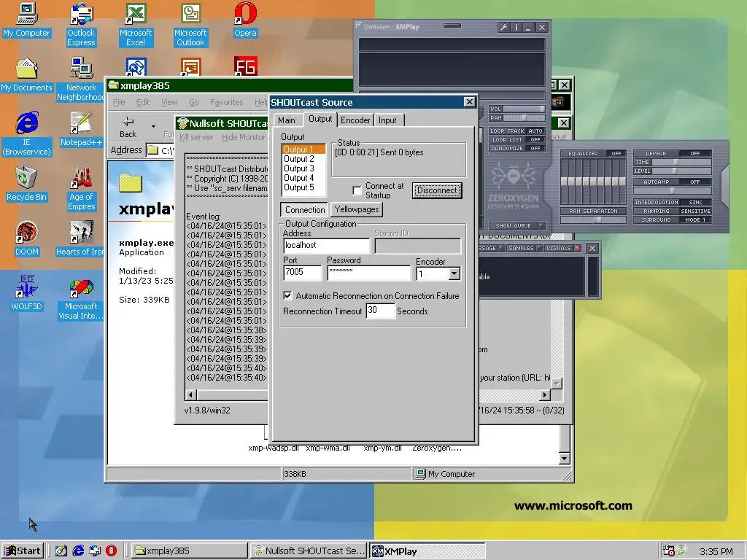Open the Edit menu in xmplay385 window
747x560 pixels.
[143, 102]
